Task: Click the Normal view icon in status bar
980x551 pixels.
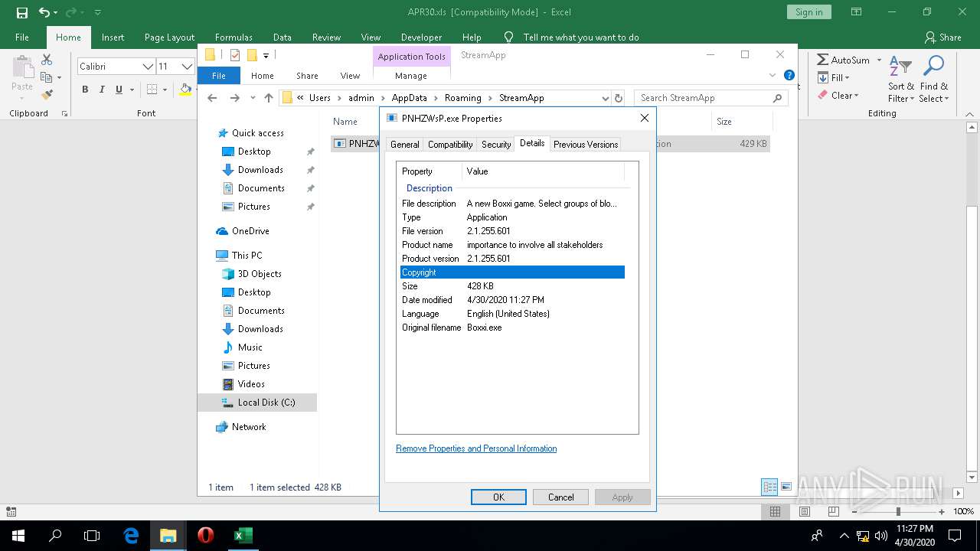Action: click(775, 511)
